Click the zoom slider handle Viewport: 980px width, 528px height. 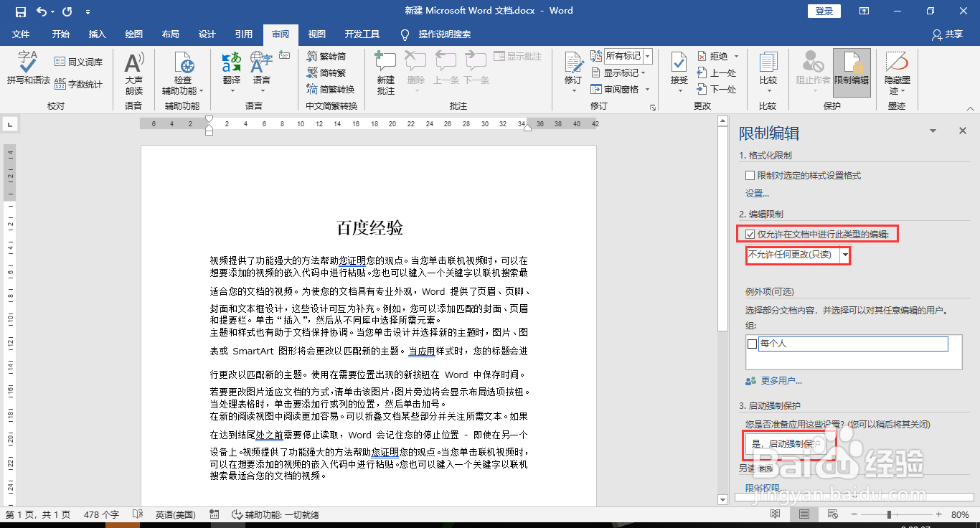[889, 514]
